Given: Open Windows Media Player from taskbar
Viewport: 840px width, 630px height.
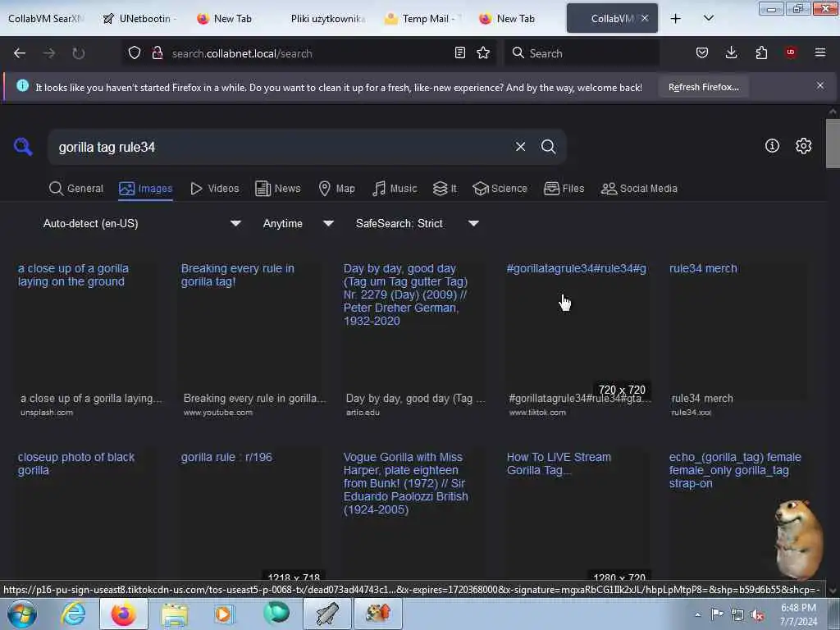Looking at the screenshot, I should pos(223,614).
